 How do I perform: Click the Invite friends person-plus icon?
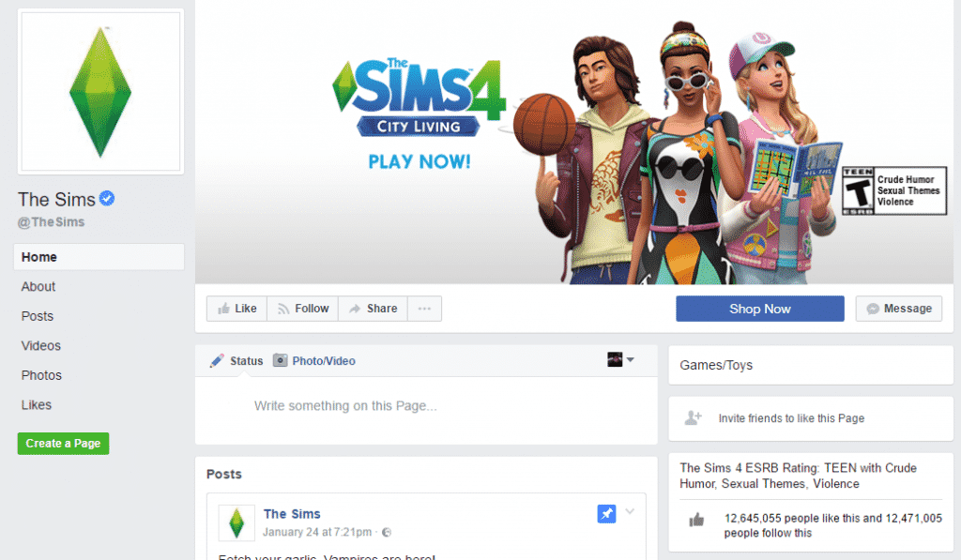tap(694, 417)
